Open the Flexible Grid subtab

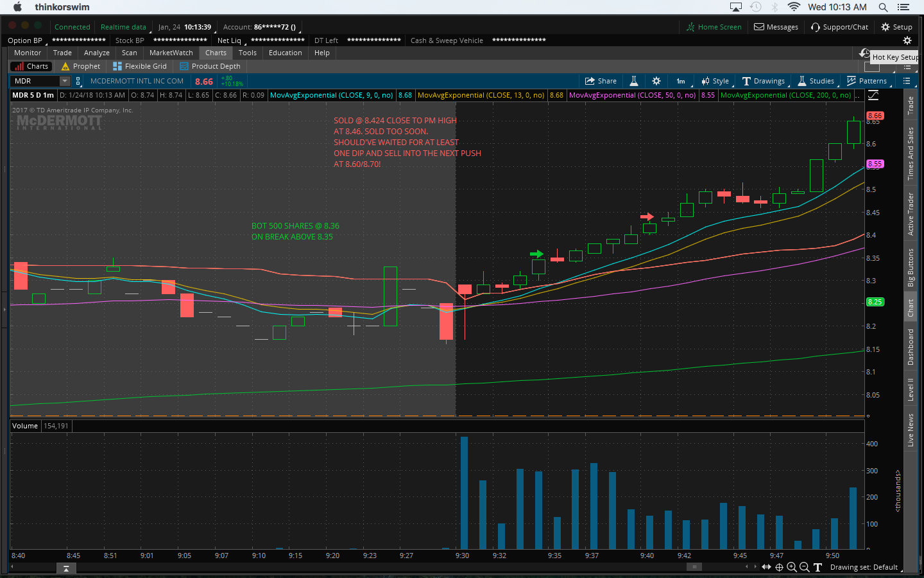click(x=140, y=66)
